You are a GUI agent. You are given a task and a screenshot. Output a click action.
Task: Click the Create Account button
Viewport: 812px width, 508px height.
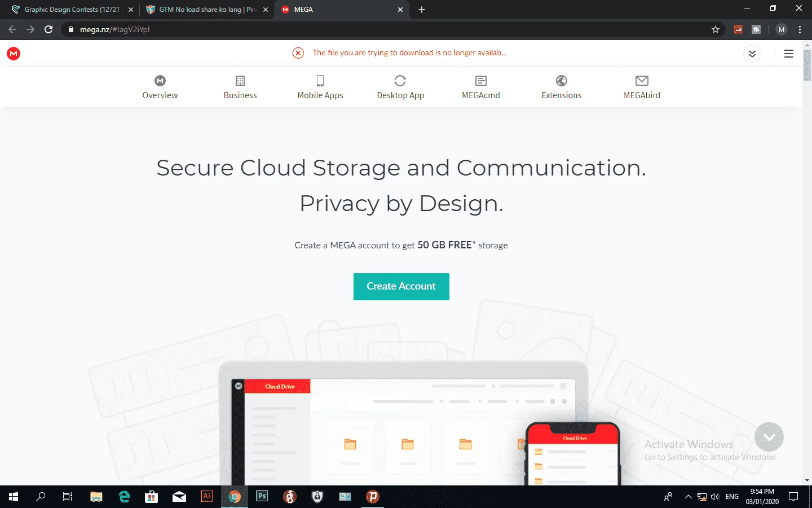tap(401, 287)
